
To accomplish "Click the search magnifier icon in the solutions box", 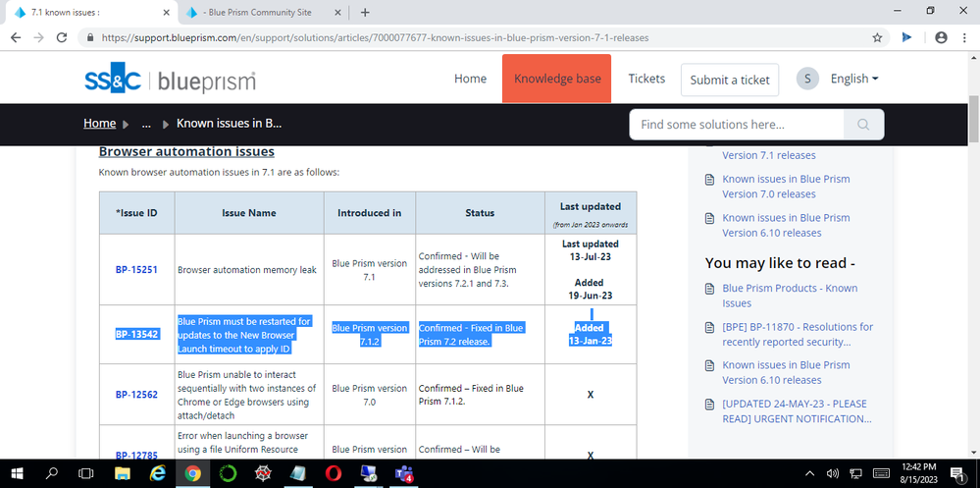I will [x=863, y=125].
